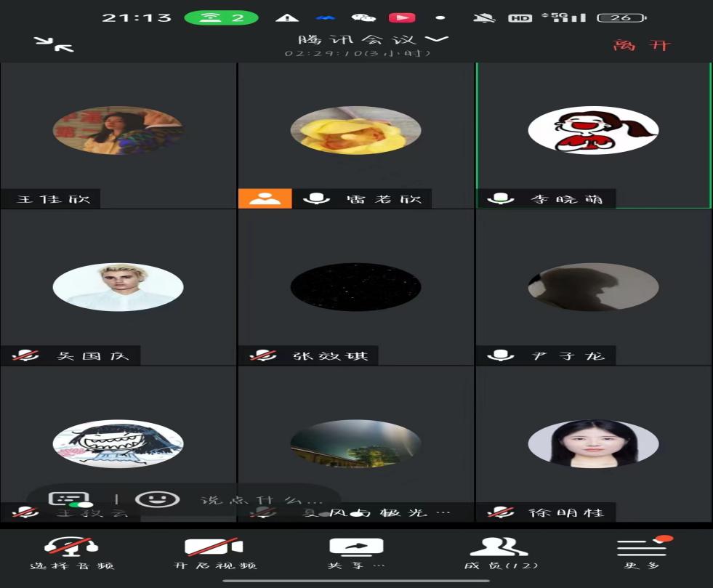
Task: Turn on camera via 开启视频
Action: (215, 553)
